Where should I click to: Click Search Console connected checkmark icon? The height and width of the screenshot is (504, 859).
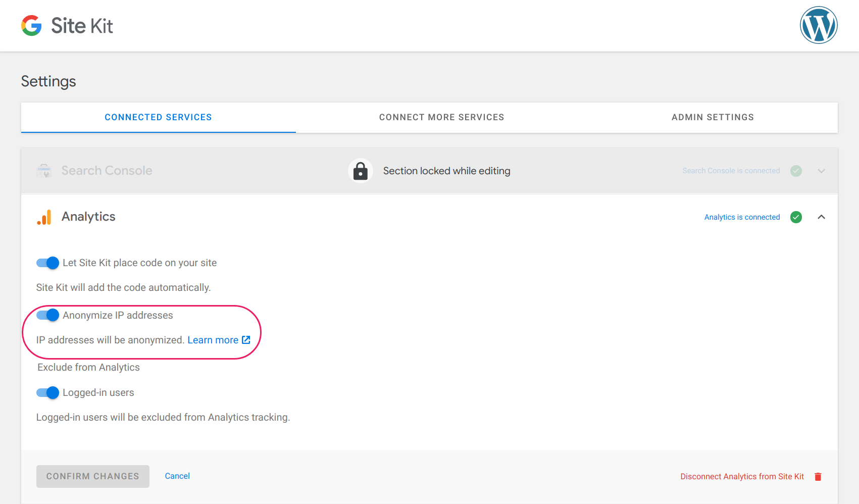796,171
